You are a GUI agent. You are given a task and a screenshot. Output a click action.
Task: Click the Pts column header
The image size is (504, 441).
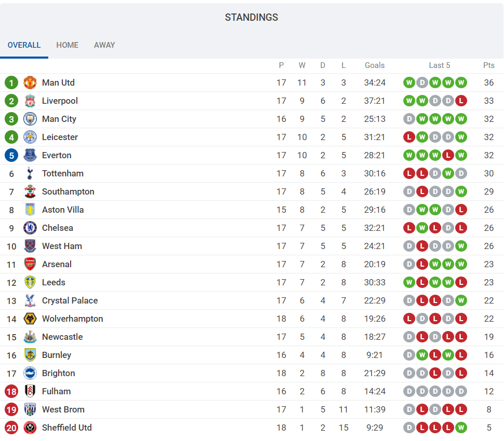pos(489,65)
